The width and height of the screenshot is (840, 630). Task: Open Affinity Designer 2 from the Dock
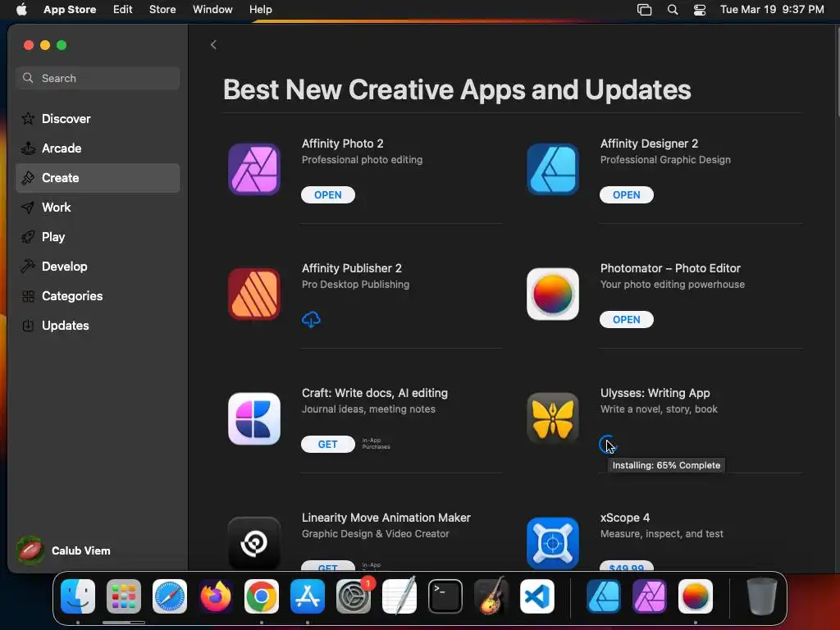coord(604,596)
